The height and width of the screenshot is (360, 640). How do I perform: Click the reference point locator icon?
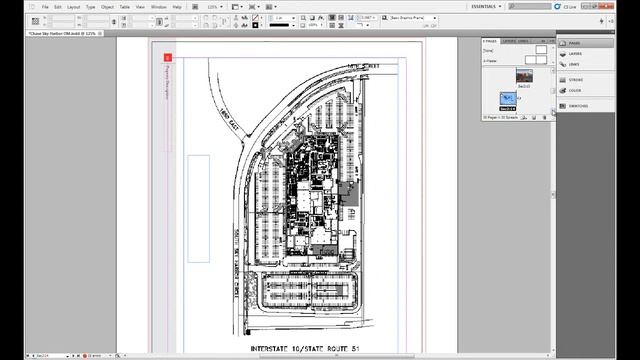tap(36, 21)
